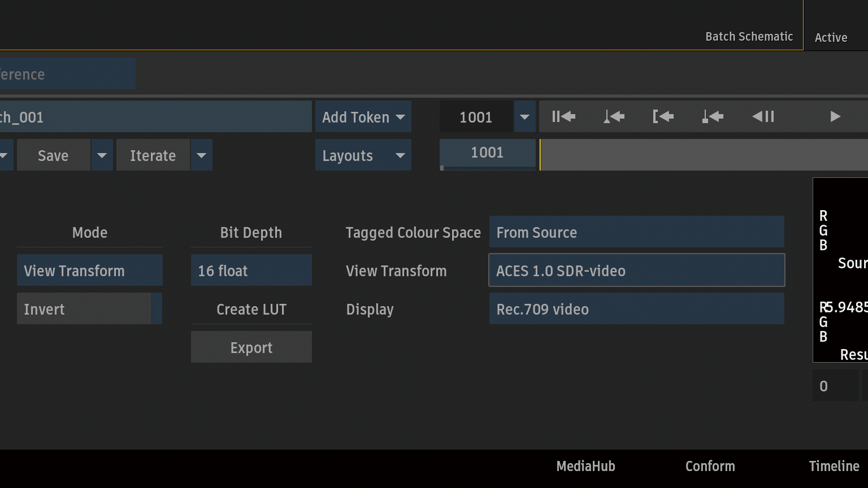
Task: Click the current frame field showing 1001
Action: pyautogui.click(x=476, y=117)
